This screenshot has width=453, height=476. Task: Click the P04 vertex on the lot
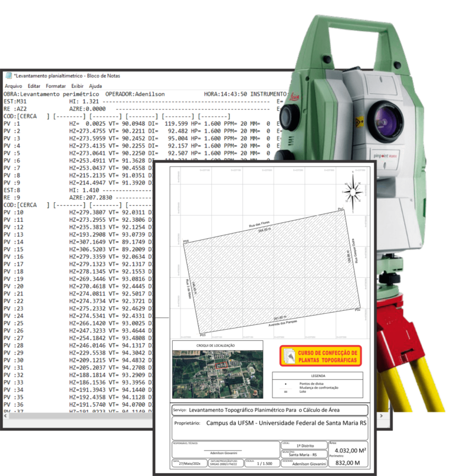(x=185, y=242)
